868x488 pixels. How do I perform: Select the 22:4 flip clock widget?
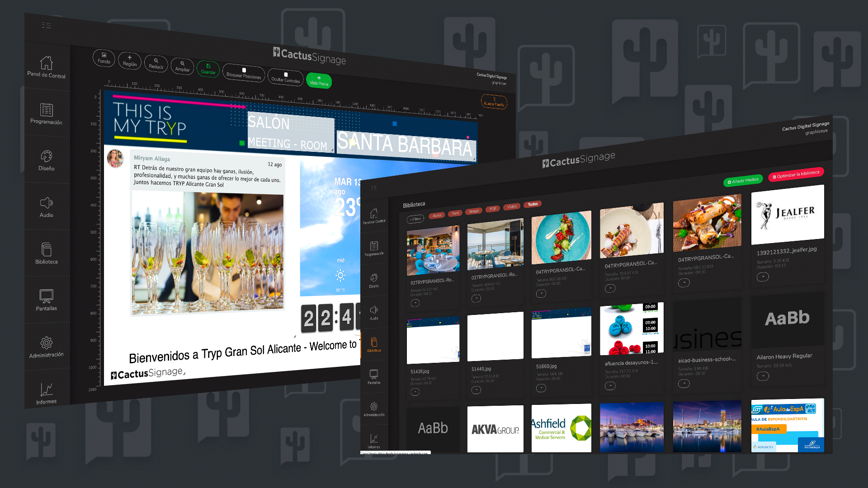click(x=331, y=318)
